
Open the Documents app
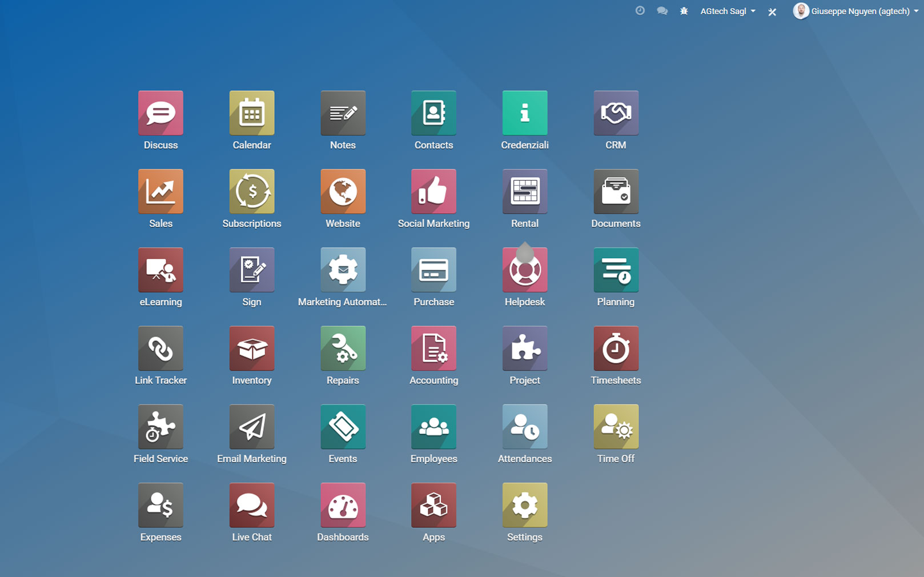616,191
